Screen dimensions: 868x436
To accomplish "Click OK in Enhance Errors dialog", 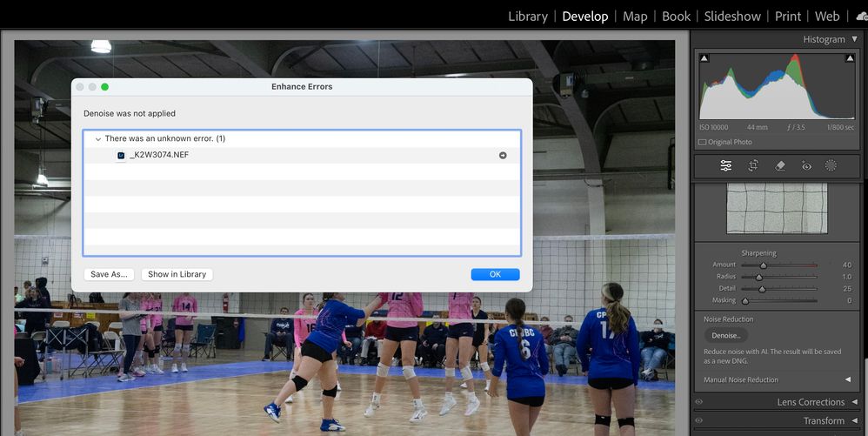I will (495, 274).
